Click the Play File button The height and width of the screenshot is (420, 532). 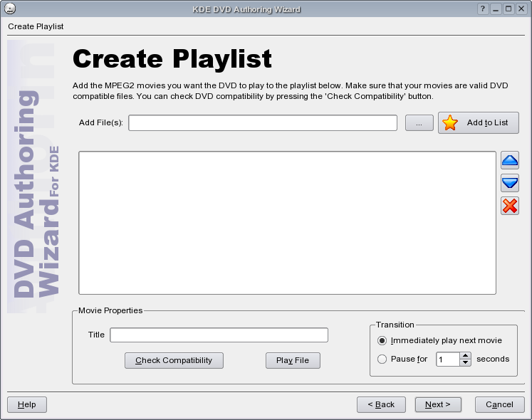(293, 360)
